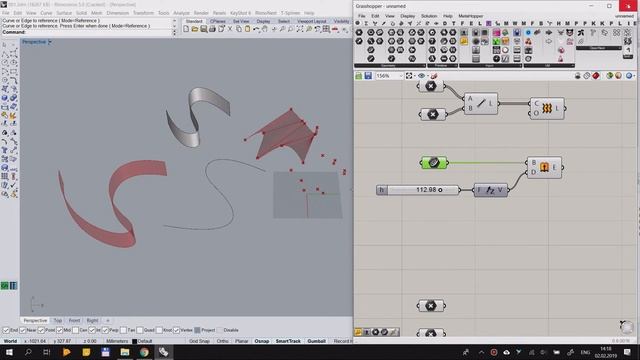
Task: Open Chrome from the taskbar
Action: (x=144, y=352)
